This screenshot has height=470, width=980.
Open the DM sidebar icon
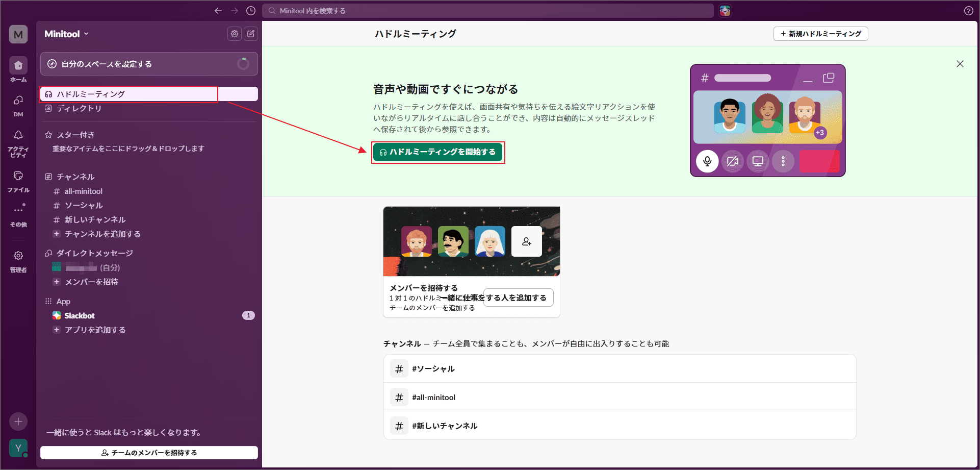pyautogui.click(x=18, y=100)
